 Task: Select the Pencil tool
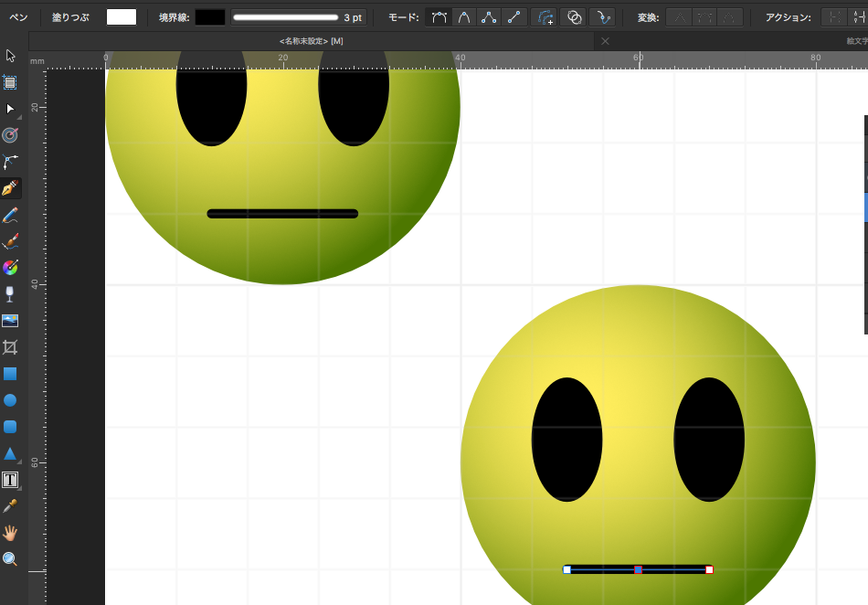click(10, 215)
